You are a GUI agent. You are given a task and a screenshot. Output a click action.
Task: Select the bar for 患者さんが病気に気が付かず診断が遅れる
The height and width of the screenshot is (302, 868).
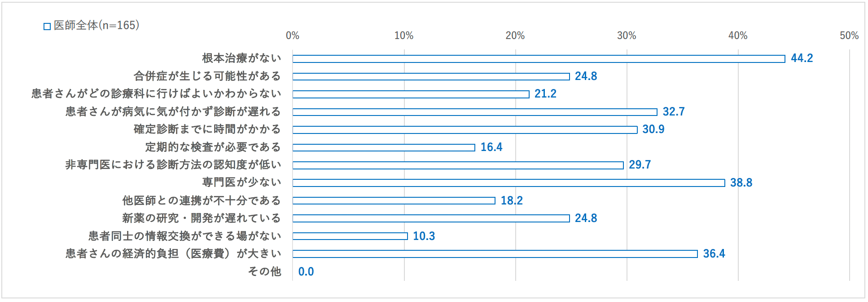coord(475,112)
